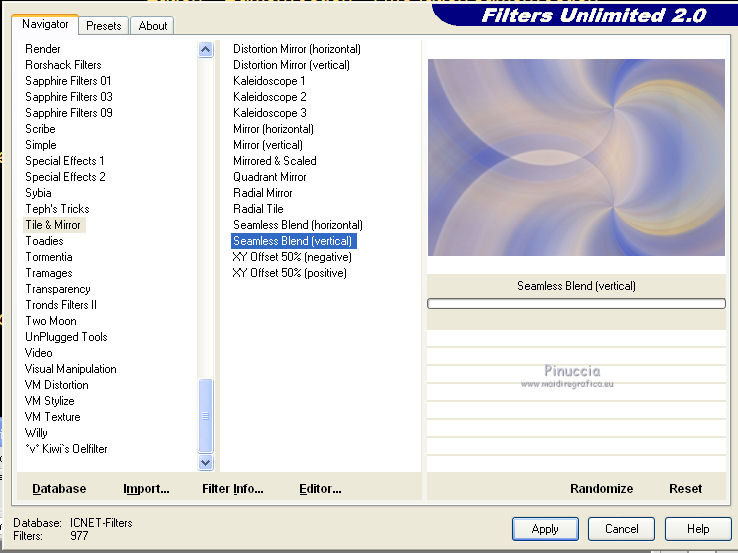Viewport: 738px width, 553px height.
Task: Select Render category
Action: click(x=43, y=49)
